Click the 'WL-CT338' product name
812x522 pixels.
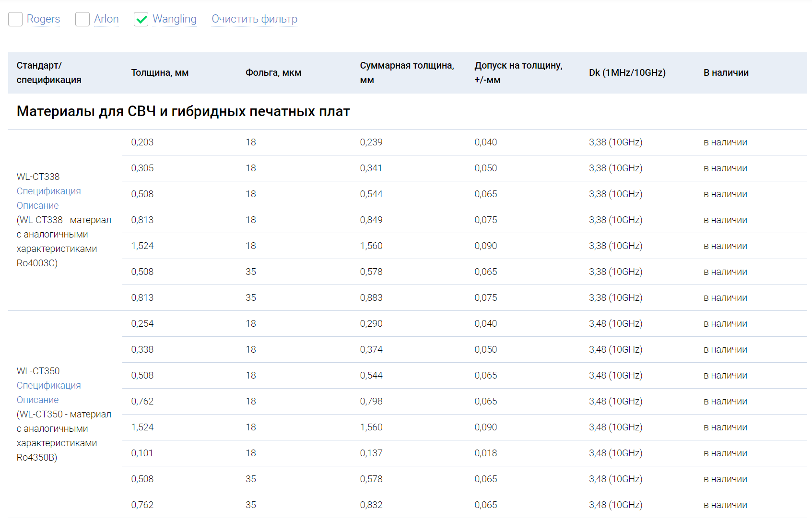(38, 177)
